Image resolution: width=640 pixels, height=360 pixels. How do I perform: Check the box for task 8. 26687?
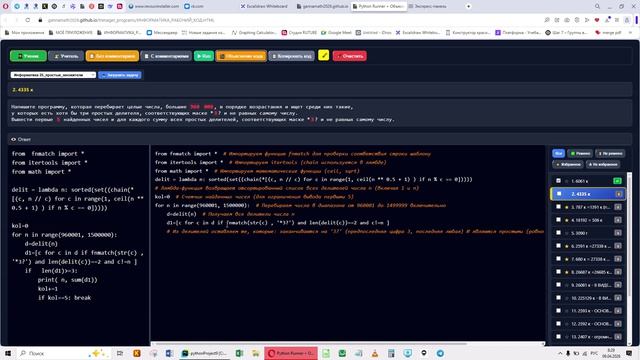click(x=558, y=272)
